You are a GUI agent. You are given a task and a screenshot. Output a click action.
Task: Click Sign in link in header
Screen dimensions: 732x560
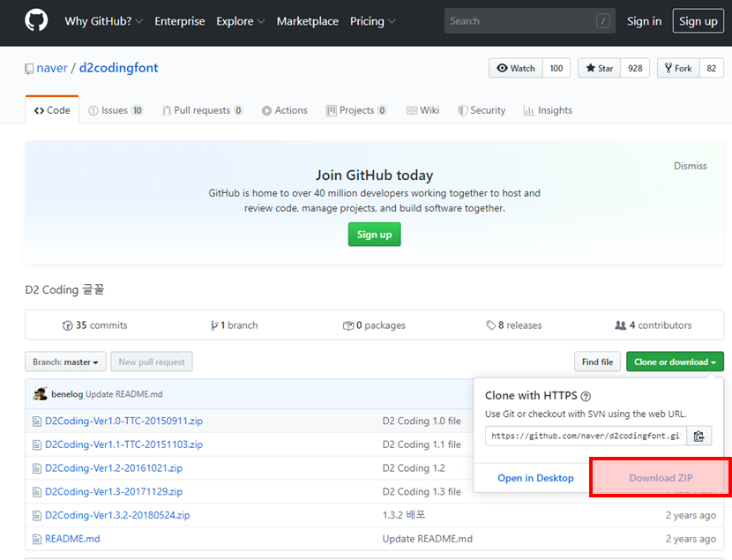point(644,21)
